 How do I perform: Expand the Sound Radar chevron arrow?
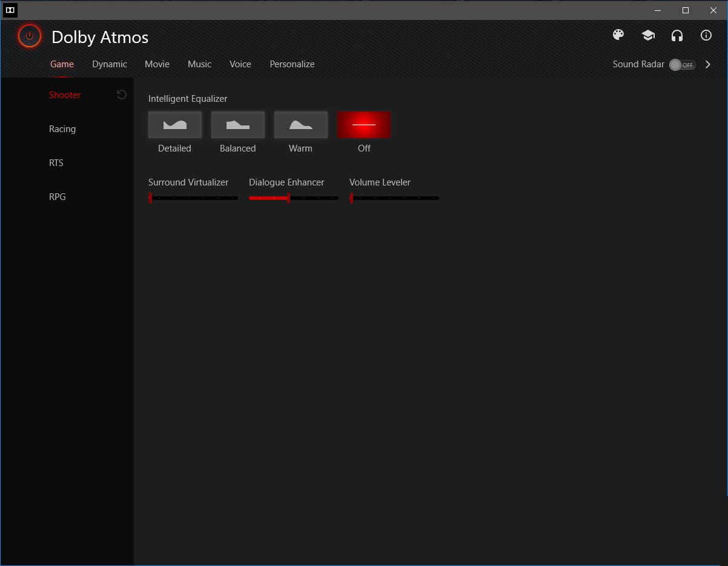pos(708,64)
